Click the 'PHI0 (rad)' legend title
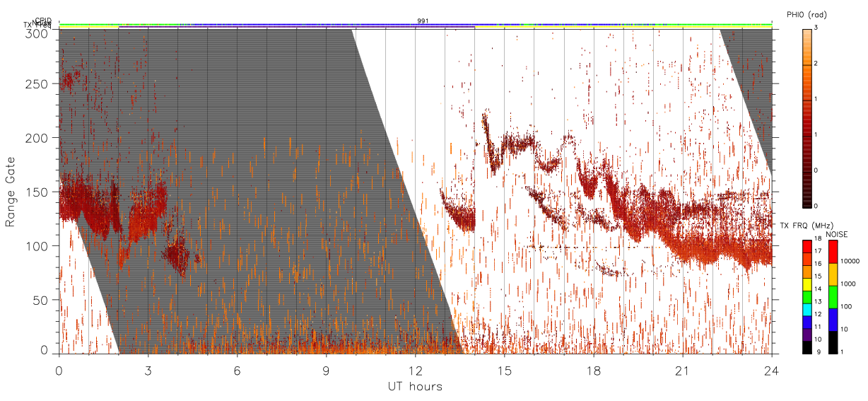 807,15
